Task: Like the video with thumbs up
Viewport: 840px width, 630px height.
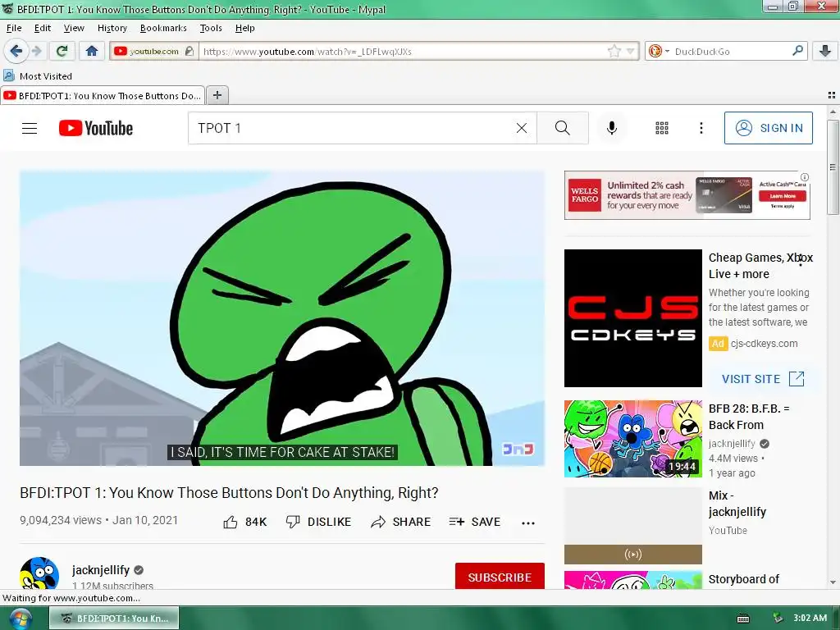Action: (244, 522)
